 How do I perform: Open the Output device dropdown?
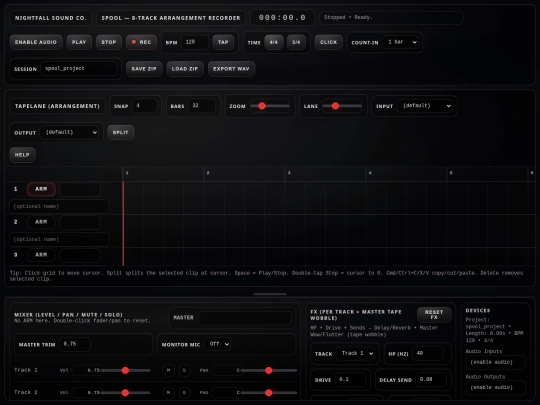[x=69, y=132]
